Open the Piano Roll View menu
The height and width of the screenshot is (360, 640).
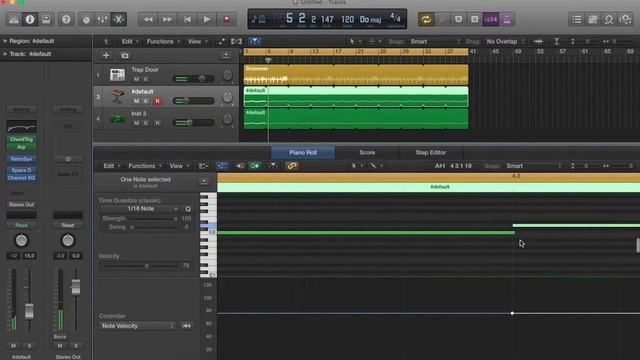179,166
